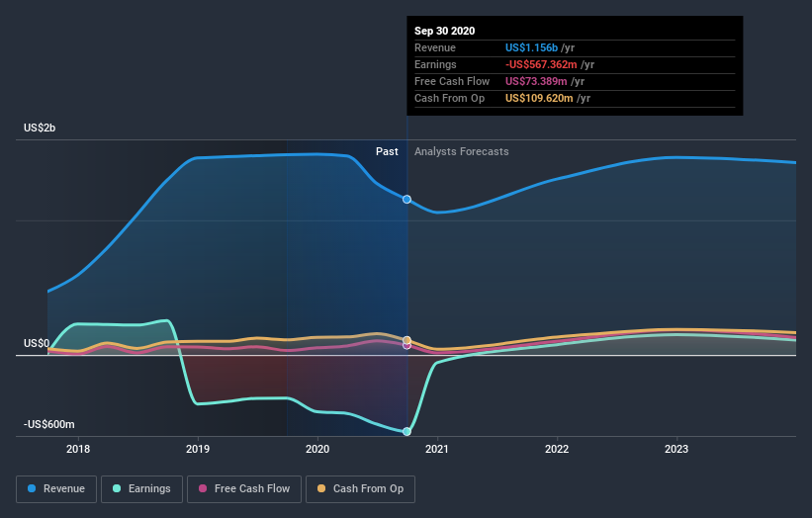Viewport: 812px width, 518px height.
Task: Click the blue Revenue legend dot
Action: pos(32,488)
